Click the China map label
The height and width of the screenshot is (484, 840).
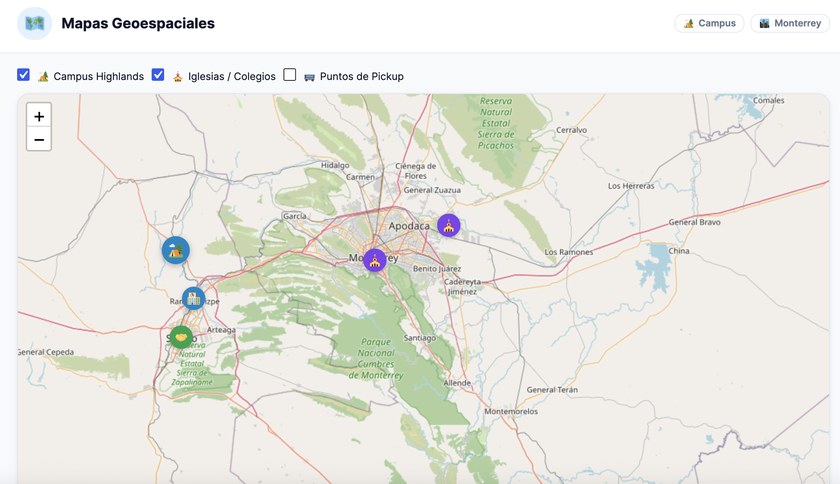point(679,251)
